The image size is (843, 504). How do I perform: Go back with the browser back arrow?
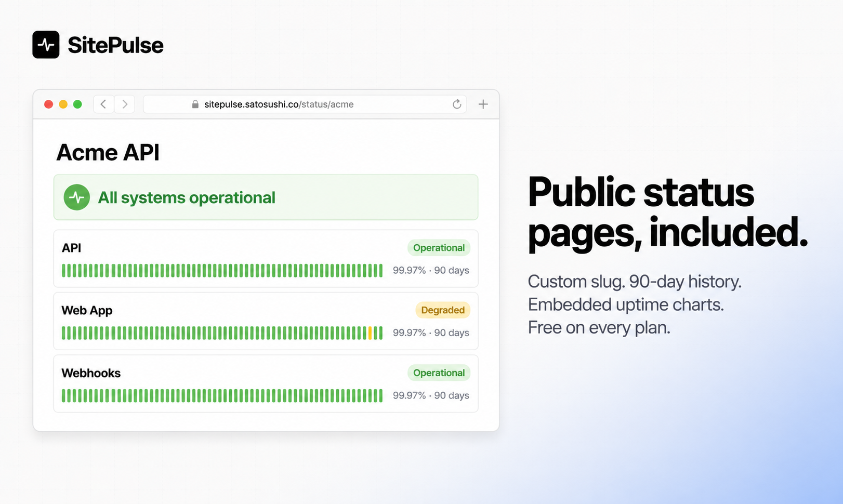[103, 104]
